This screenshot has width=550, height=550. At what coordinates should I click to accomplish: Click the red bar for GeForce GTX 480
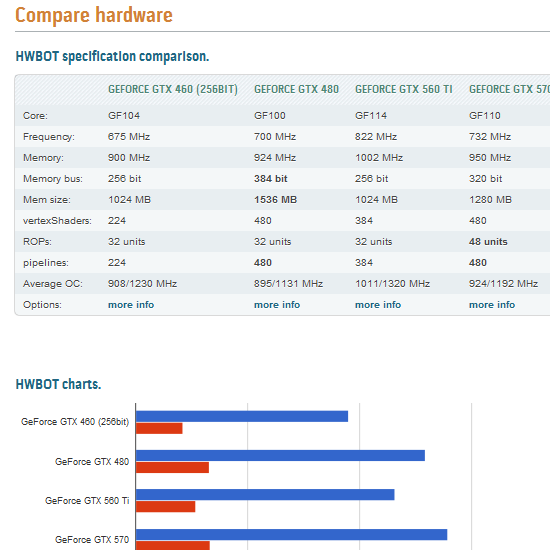point(172,467)
